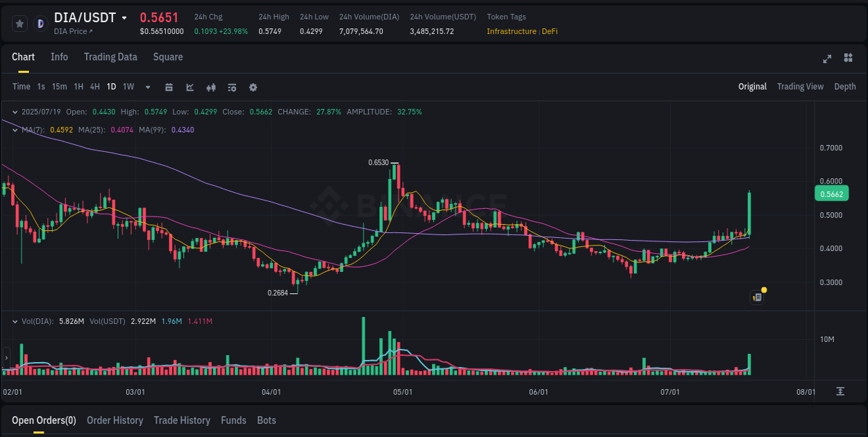Open the Order History tab
The height and width of the screenshot is (437, 868).
tap(115, 420)
